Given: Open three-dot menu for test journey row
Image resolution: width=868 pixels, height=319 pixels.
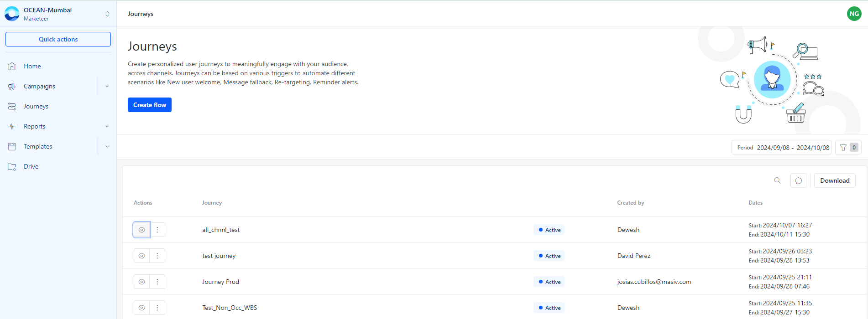Looking at the screenshot, I should (157, 256).
